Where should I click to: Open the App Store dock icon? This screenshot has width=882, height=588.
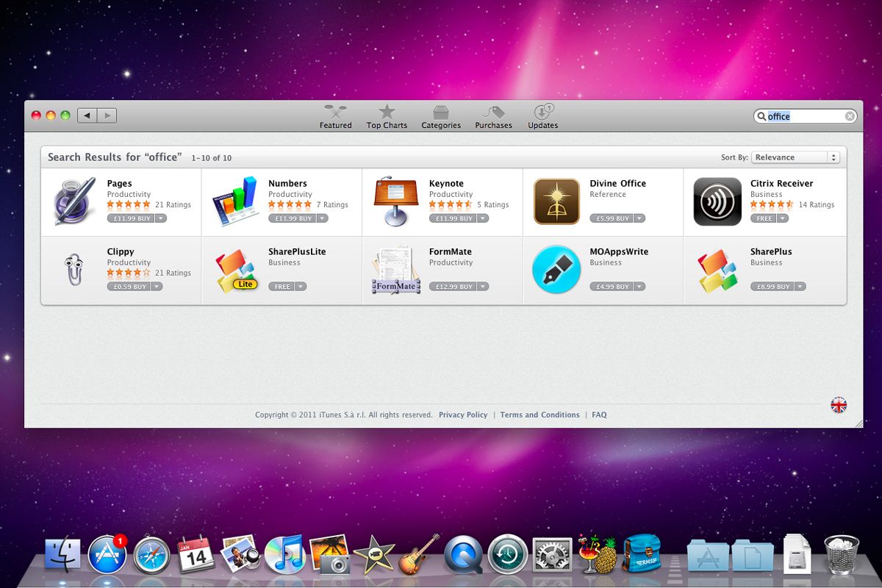107,554
